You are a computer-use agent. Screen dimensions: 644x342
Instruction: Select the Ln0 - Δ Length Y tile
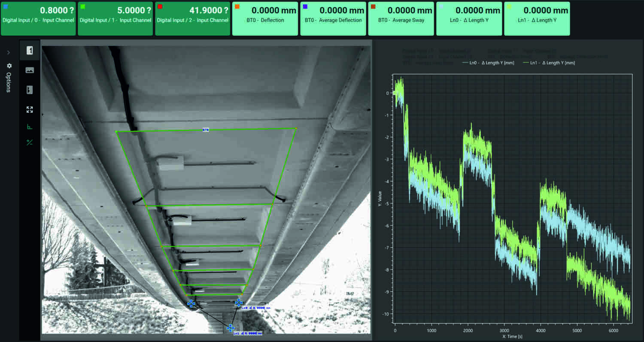point(469,18)
